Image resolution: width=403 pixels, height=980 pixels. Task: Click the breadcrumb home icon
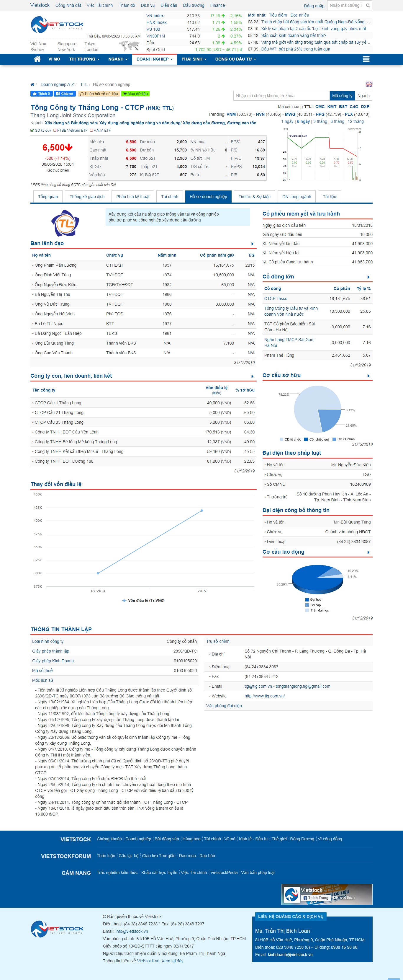(x=32, y=84)
